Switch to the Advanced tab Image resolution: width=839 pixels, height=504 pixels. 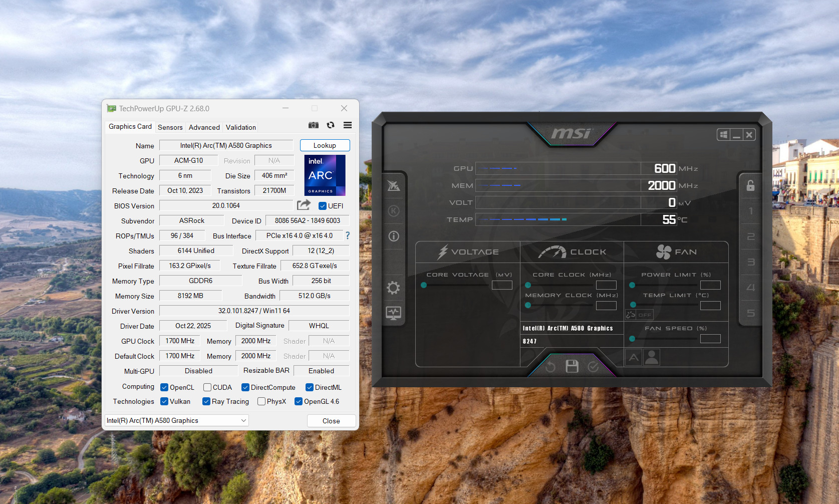(204, 127)
